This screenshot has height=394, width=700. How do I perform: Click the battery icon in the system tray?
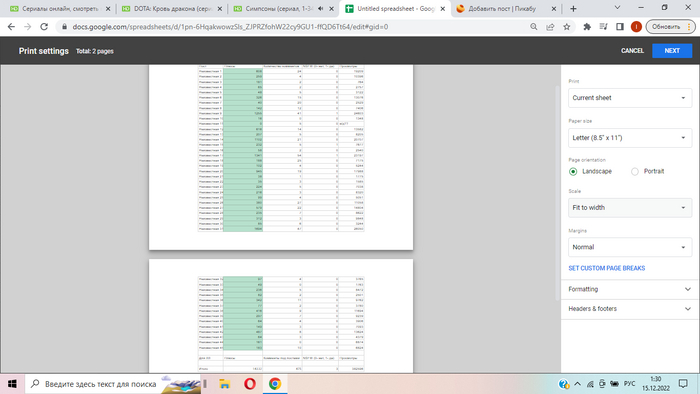click(x=614, y=384)
